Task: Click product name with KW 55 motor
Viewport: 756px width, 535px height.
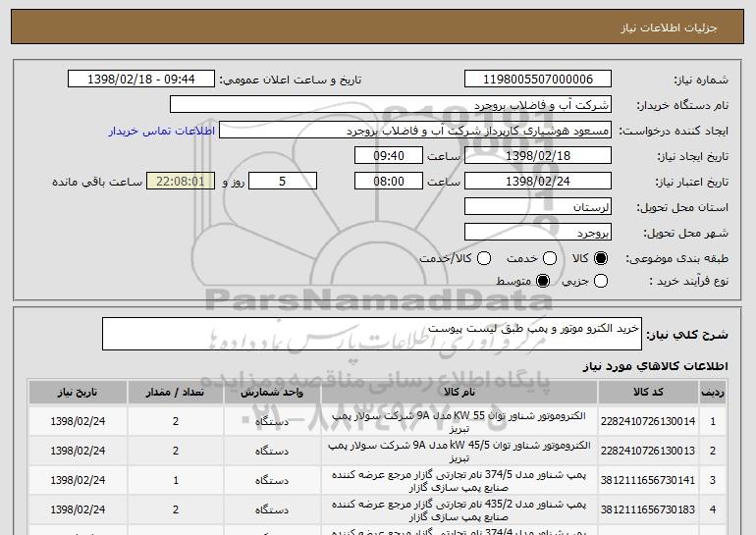Action: 459,422
